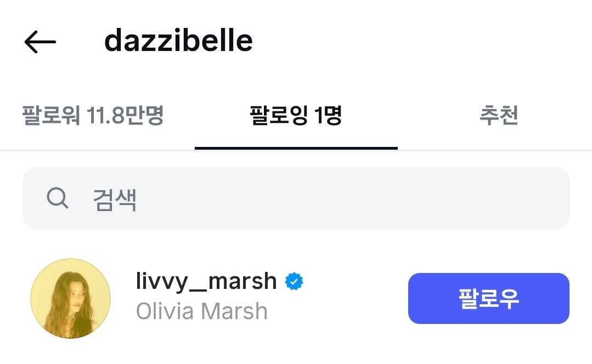Image resolution: width=592 pixels, height=364 pixels.
Task: Switch to the 팔로워 11.8만명 tab
Action: coord(93,116)
